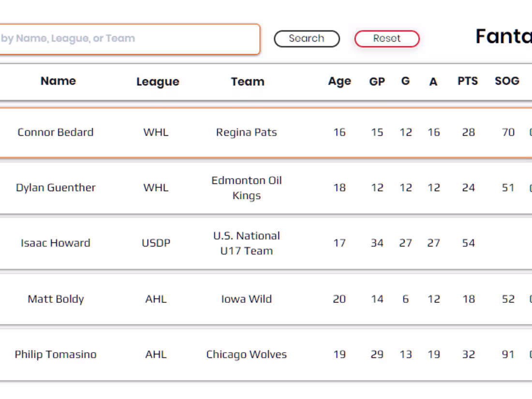Click the Search button

pos(307,39)
